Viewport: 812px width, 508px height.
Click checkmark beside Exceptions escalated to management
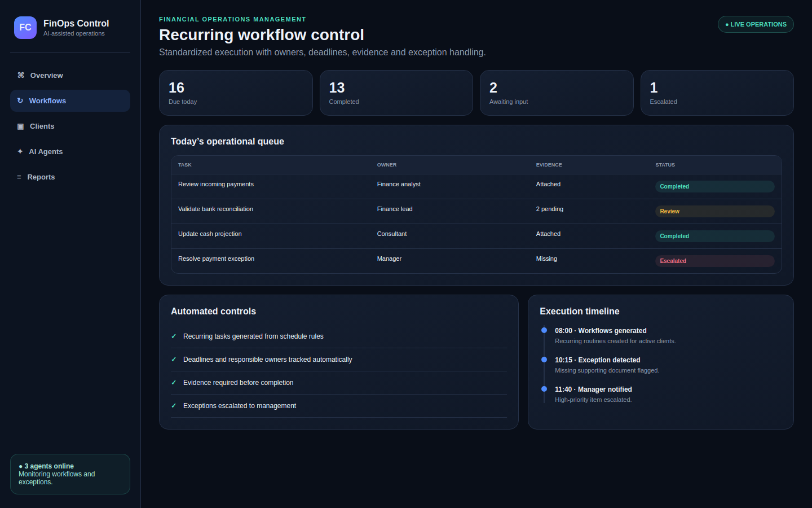[x=174, y=406]
